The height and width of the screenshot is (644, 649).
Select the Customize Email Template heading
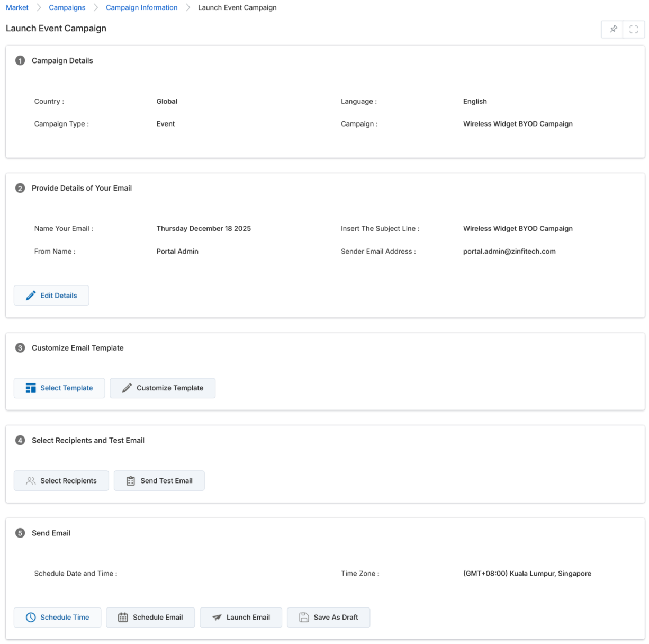(78, 348)
